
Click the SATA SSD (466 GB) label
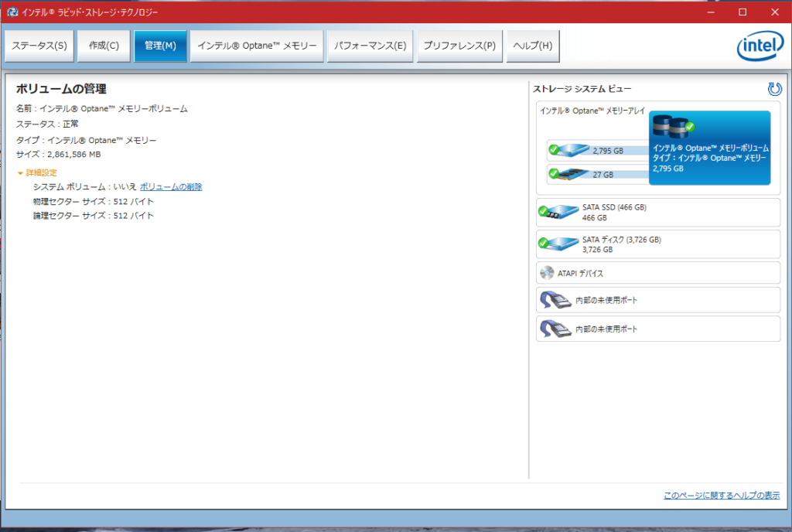(614, 207)
